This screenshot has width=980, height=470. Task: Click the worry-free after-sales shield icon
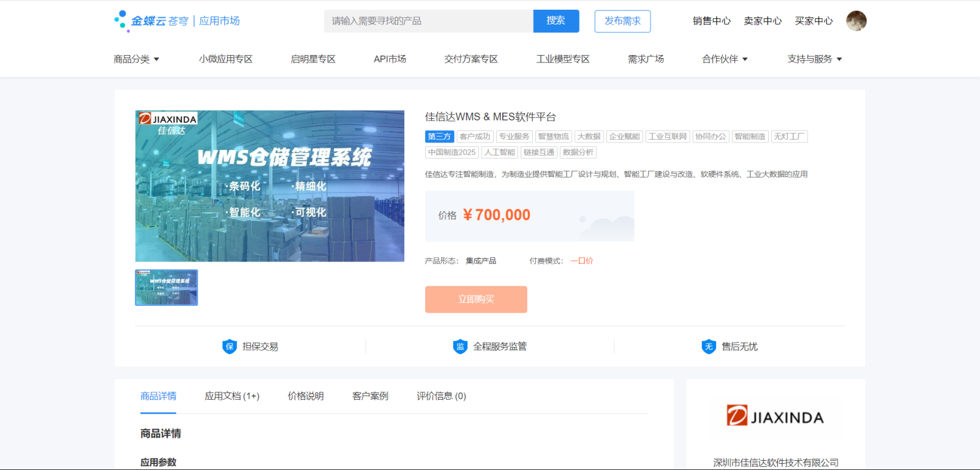[709, 346]
